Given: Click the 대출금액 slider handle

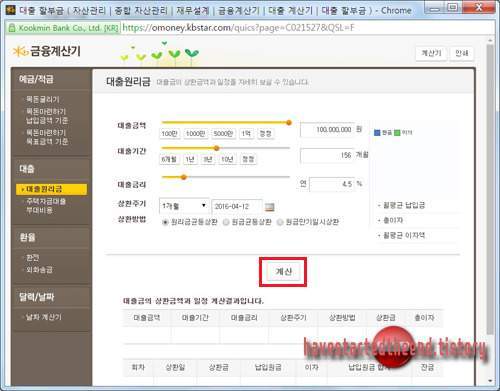Looking at the screenshot, I should coord(289,123).
